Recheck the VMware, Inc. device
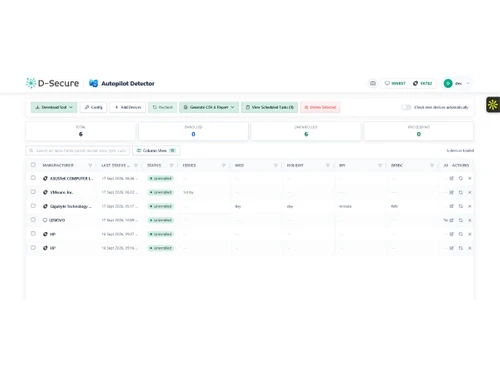500x375 pixels. point(461,192)
